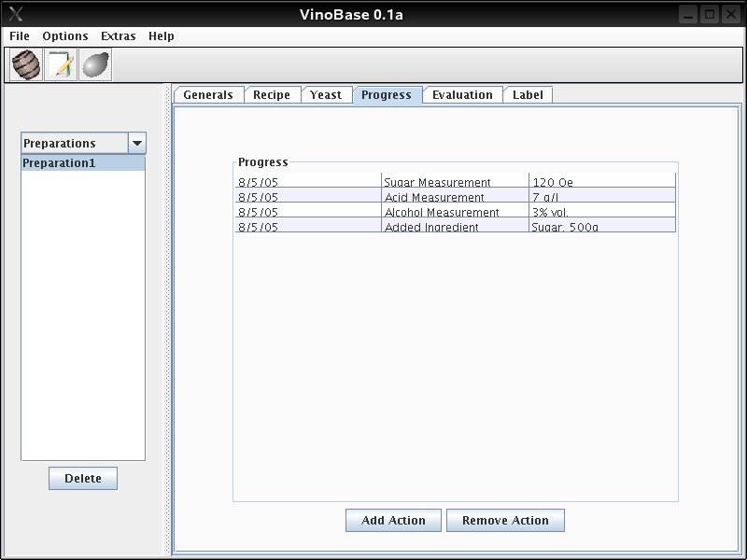The width and height of the screenshot is (747, 560).
Task: Switch to the Recipe tab
Action: [x=272, y=94]
